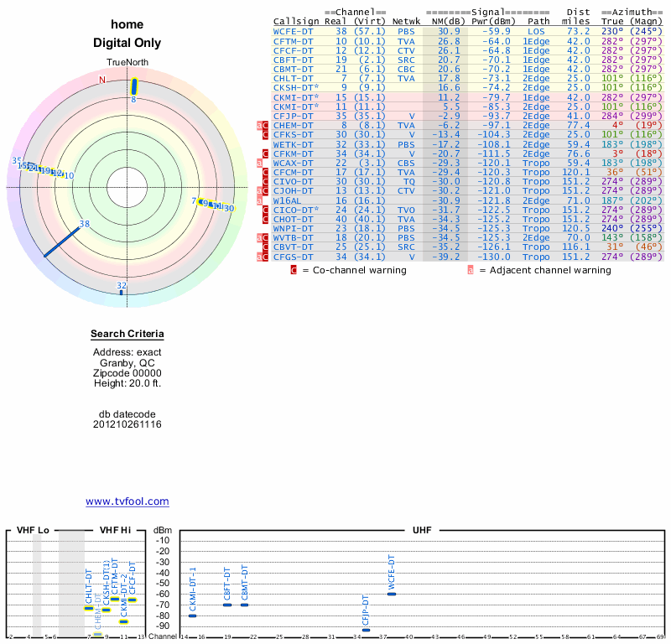Click the CBFT-DT bar in UHF chart

(227, 605)
